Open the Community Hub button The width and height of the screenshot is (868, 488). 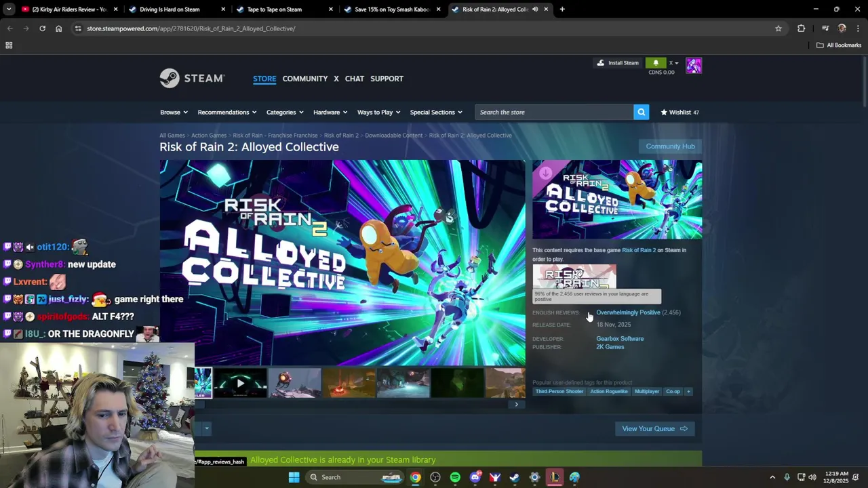pyautogui.click(x=670, y=146)
